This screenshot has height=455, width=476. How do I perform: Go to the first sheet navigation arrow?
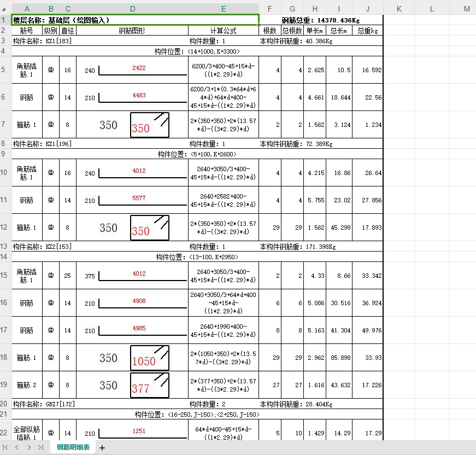5,447
